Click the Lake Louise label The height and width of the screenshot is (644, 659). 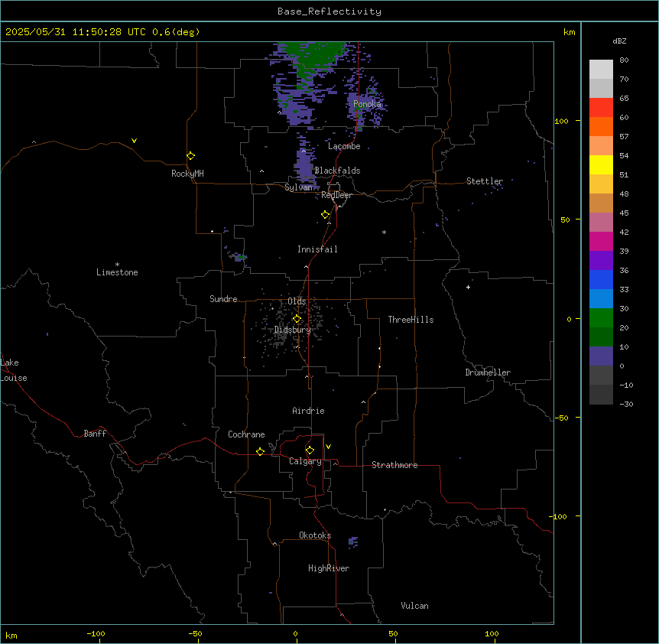click(x=14, y=370)
